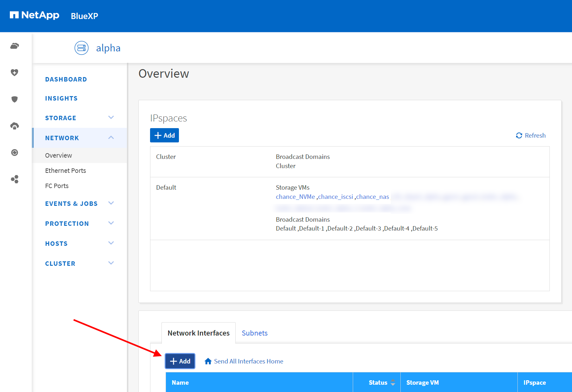
Task: Click the cloud backup icon in left rail
Action: point(15,126)
